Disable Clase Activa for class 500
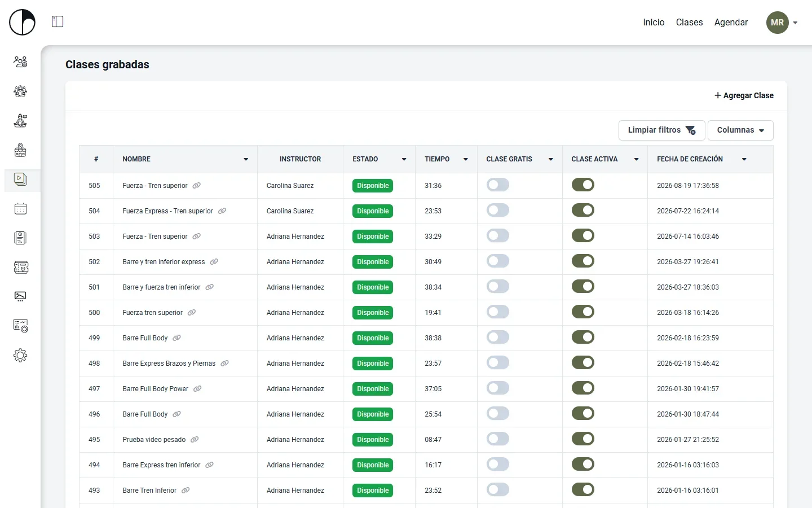The height and width of the screenshot is (508, 812). tap(583, 312)
